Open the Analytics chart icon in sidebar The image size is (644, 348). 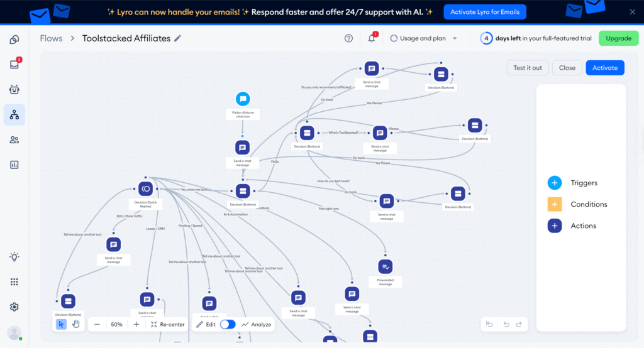click(14, 165)
